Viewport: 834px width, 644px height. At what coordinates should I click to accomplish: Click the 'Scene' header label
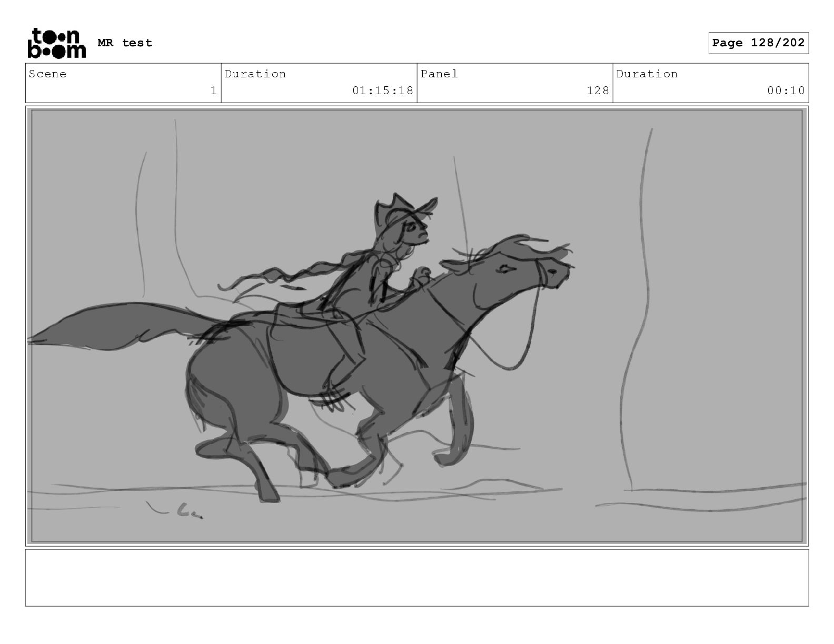[48, 74]
